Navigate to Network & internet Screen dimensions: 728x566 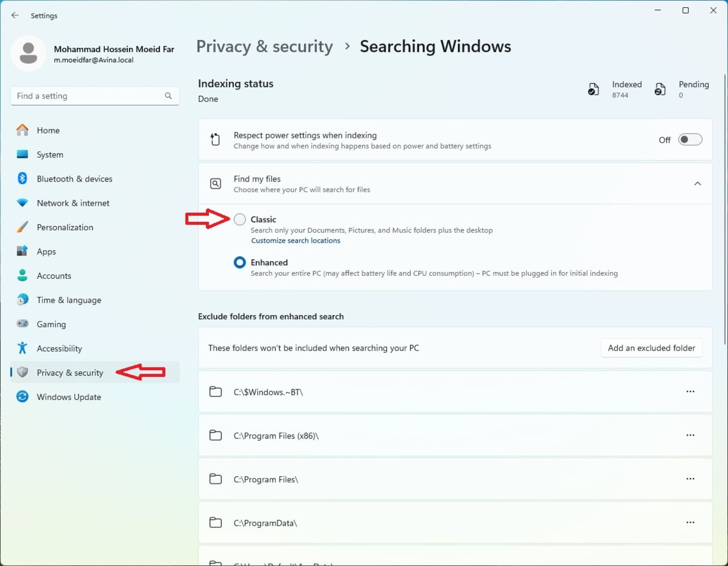pyautogui.click(x=95, y=203)
